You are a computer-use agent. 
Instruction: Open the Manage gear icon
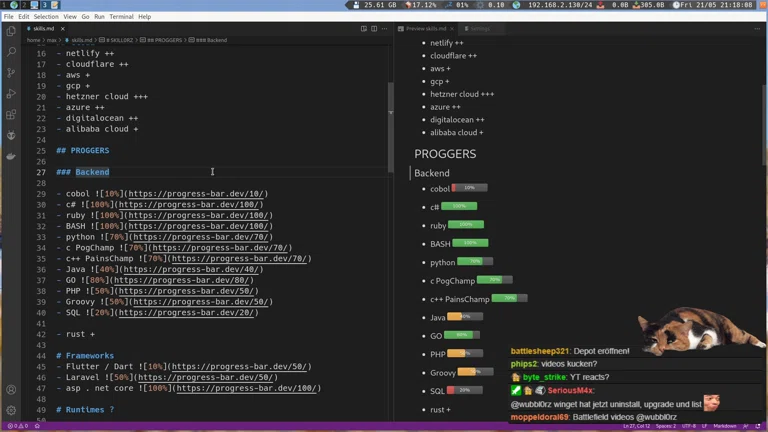point(11,410)
